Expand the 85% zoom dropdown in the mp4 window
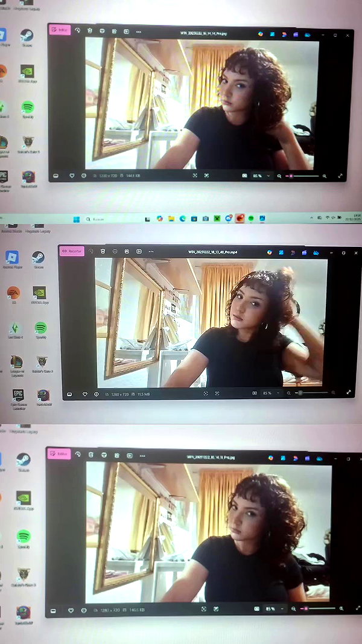The width and height of the screenshot is (362, 644). point(278,393)
